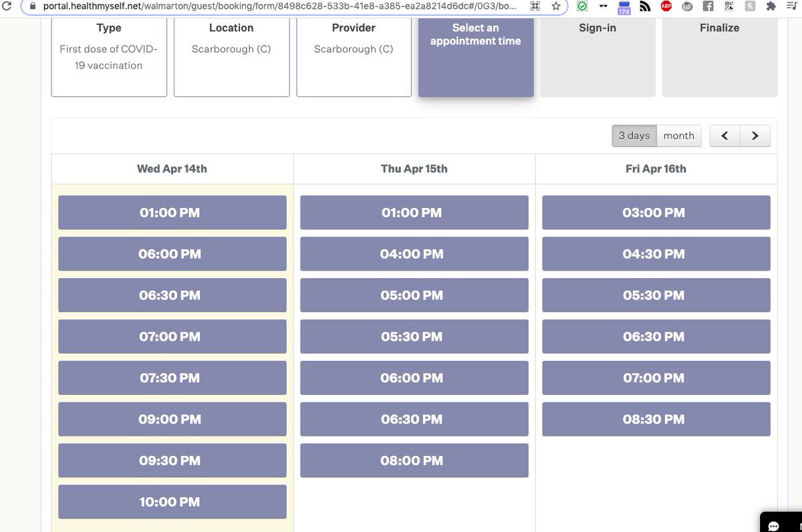Viewport: 802px width, 532px height.
Task: Book Thu Apr 15th 05:00 PM slot
Action: 414,295
